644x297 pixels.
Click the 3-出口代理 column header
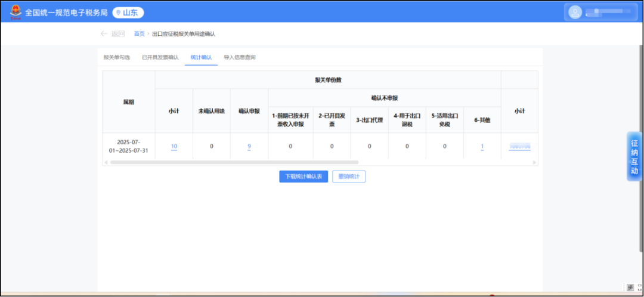369,120
